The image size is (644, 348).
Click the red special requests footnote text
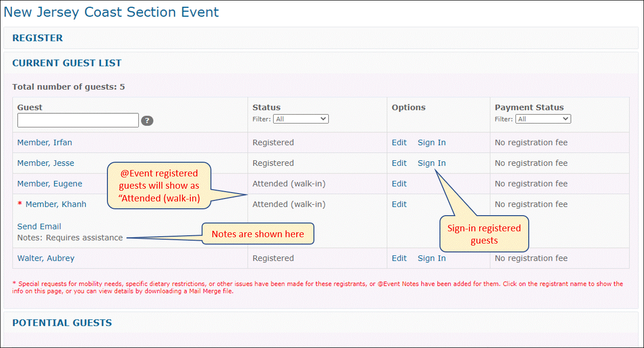pyautogui.click(x=318, y=287)
